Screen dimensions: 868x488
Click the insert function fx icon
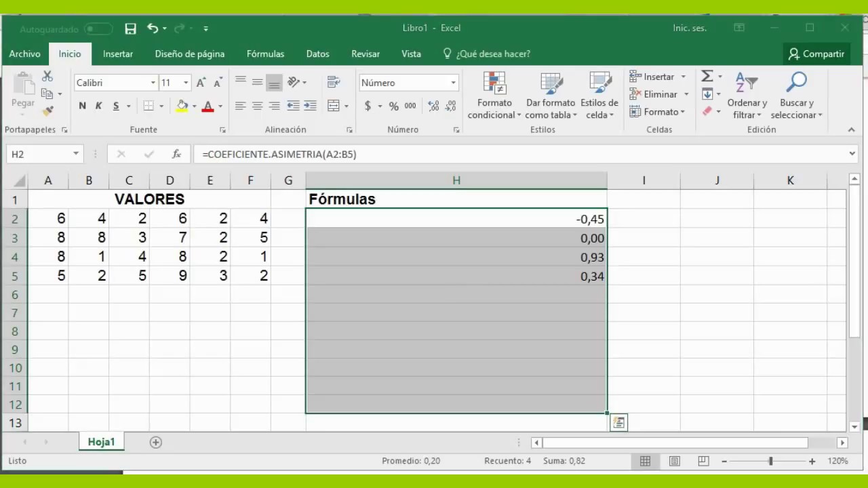[176, 154]
